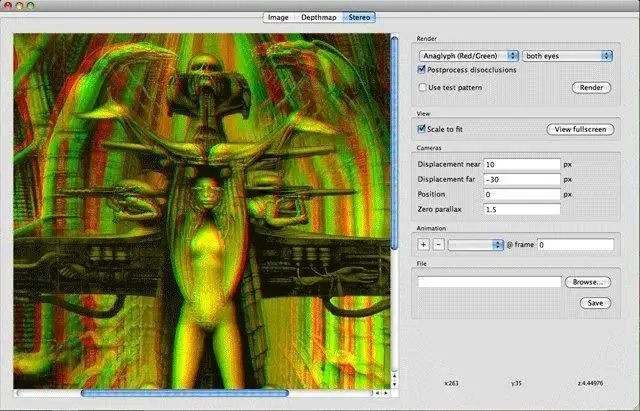Open the Anaglyph (Red/Green) render mode dropdown

click(469, 56)
